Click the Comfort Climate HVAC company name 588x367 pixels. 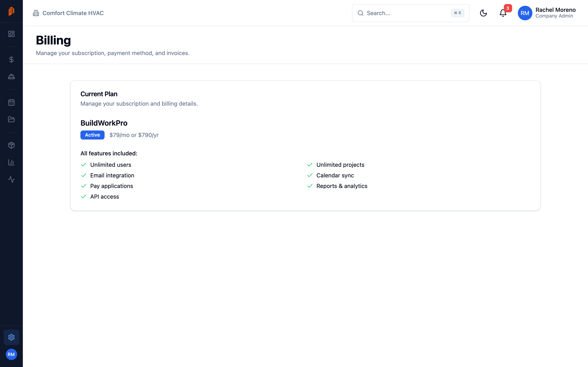(x=73, y=13)
